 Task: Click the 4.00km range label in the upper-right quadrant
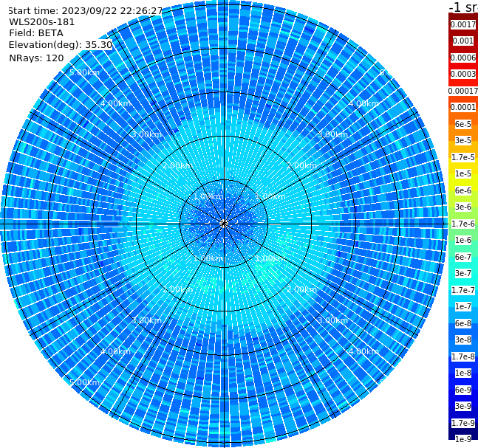pos(363,103)
